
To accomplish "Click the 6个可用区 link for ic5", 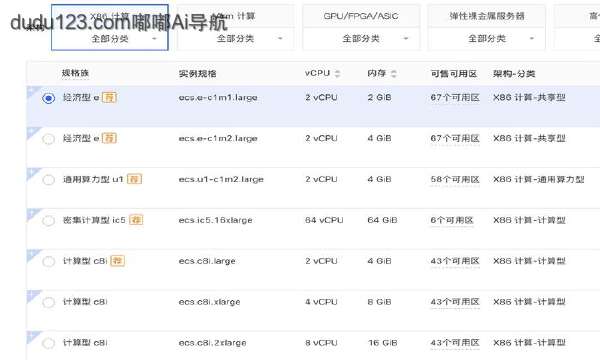I will [452, 221].
